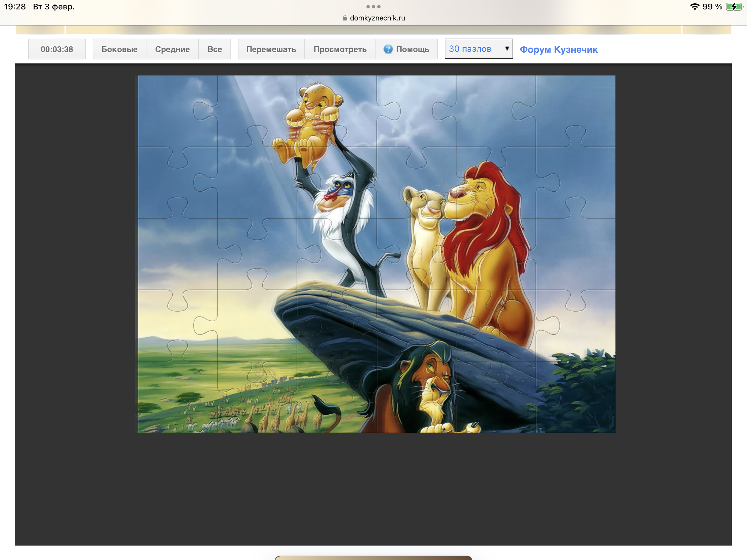Show only Боковые edge pieces

tap(120, 49)
